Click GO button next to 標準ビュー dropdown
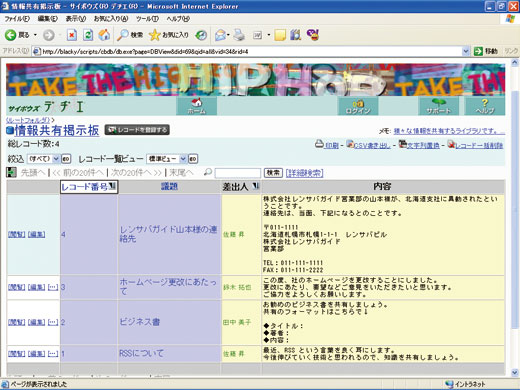The width and height of the screenshot is (520, 390). click(193, 159)
